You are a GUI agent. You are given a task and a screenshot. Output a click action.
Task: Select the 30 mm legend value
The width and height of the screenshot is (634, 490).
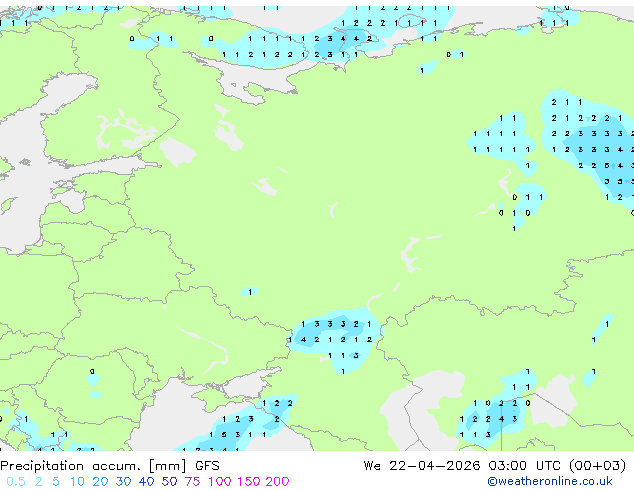coord(123,482)
